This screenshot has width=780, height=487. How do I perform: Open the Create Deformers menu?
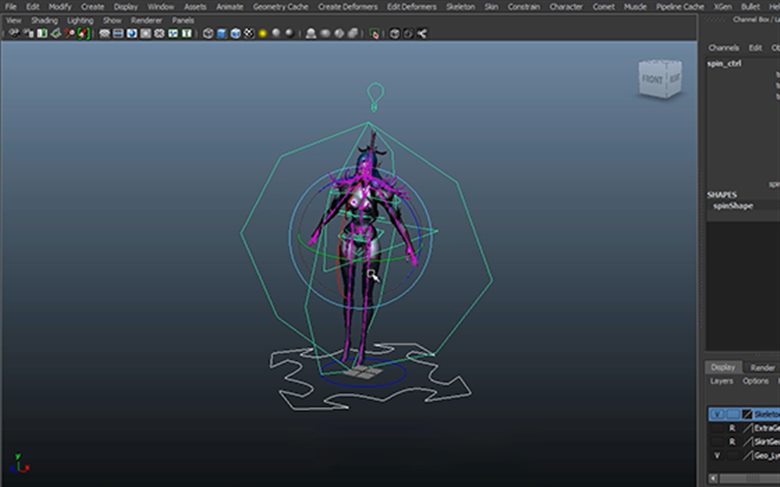[348, 6]
